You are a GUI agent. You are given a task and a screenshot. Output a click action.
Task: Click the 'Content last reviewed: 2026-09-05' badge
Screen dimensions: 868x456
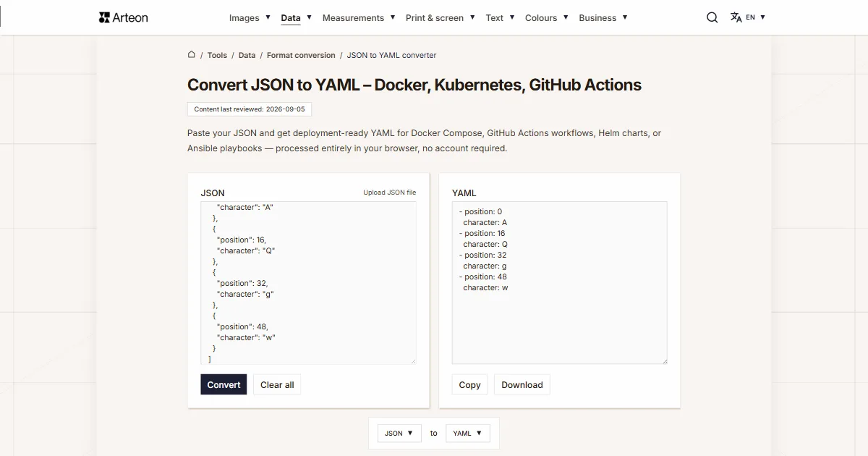(250, 109)
